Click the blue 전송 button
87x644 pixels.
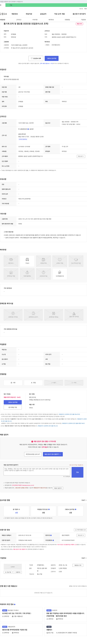tap(77, 472)
